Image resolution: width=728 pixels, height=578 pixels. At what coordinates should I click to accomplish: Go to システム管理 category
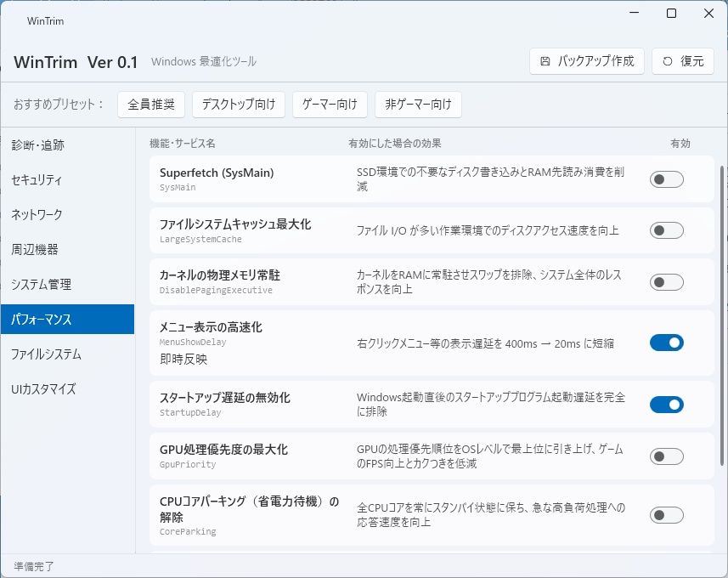coord(67,285)
